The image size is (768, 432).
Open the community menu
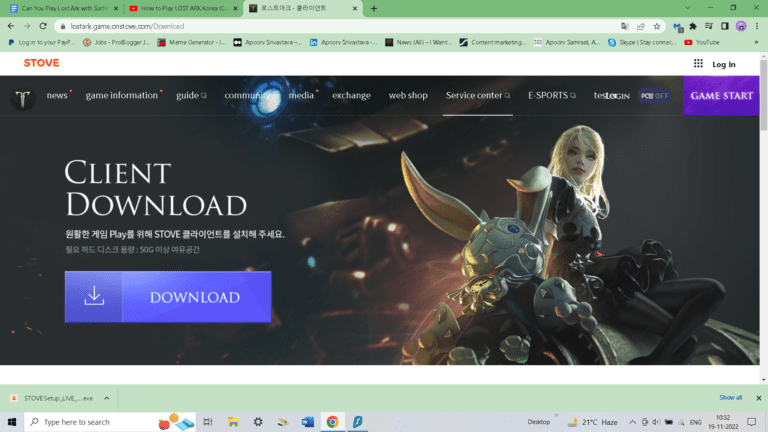[x=247, y=96]
